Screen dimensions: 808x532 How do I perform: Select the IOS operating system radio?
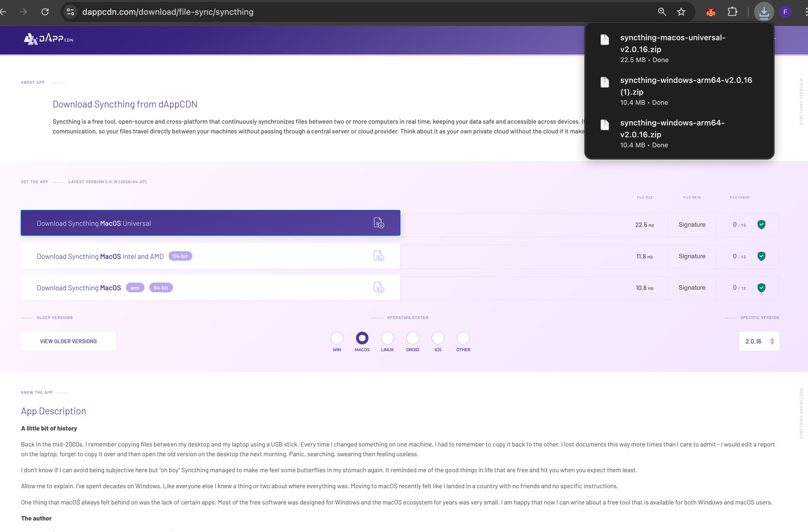pos(438,338)
